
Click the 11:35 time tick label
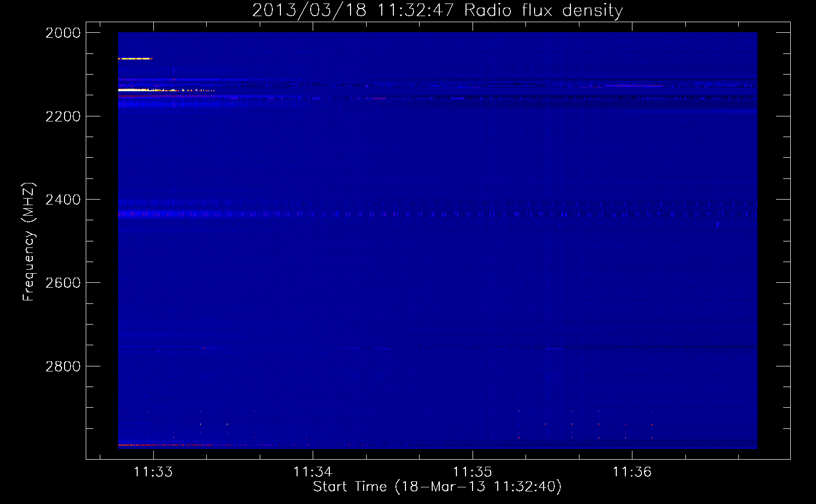[473, 472]
